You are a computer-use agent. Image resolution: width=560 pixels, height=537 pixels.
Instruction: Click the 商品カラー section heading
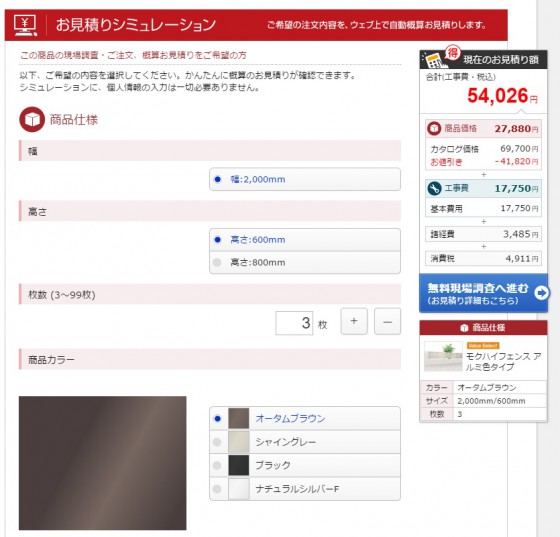pyautogui.click(x=210, y=359)
